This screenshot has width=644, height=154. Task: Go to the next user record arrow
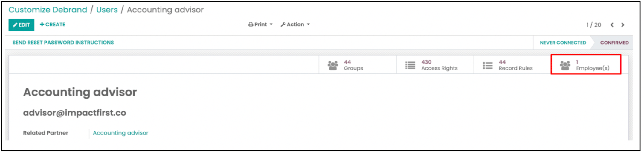coord(623,25)
